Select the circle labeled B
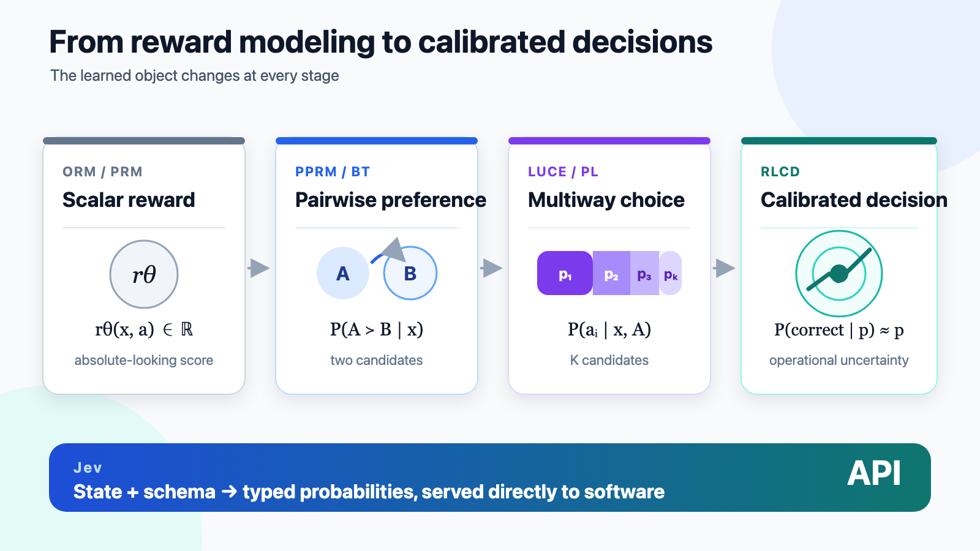Screen dimensions: 980x551 (x=410, y=273)
